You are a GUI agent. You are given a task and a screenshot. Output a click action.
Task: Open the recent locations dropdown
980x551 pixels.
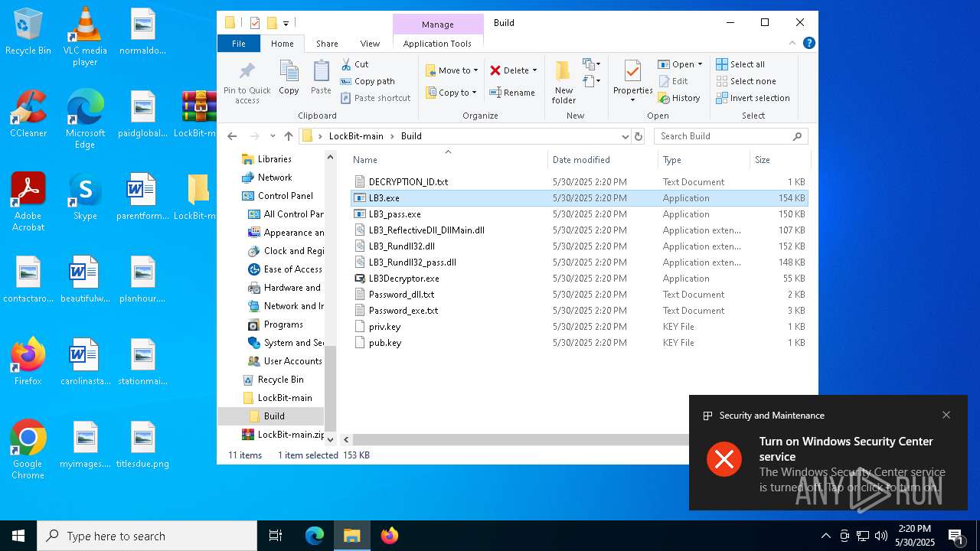273,136
